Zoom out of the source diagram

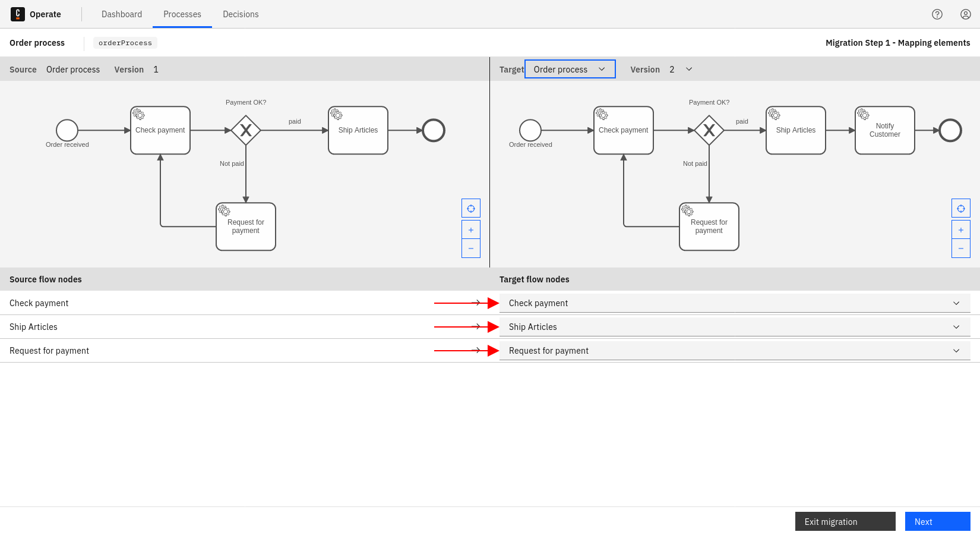coord(470,248)
